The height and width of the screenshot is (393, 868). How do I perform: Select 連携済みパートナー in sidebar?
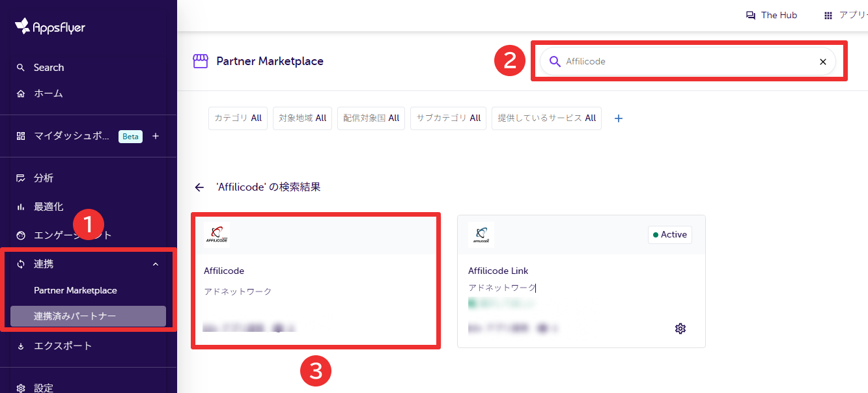coord(89,316)
